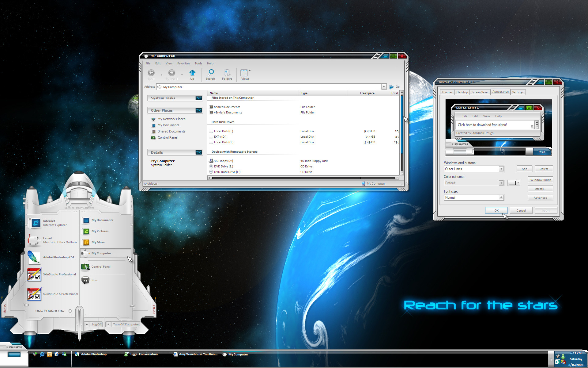Viewport: 588px width, 368px height.
Task: Launch SkinStudio Professional from start menu
Action: point(52,274)
